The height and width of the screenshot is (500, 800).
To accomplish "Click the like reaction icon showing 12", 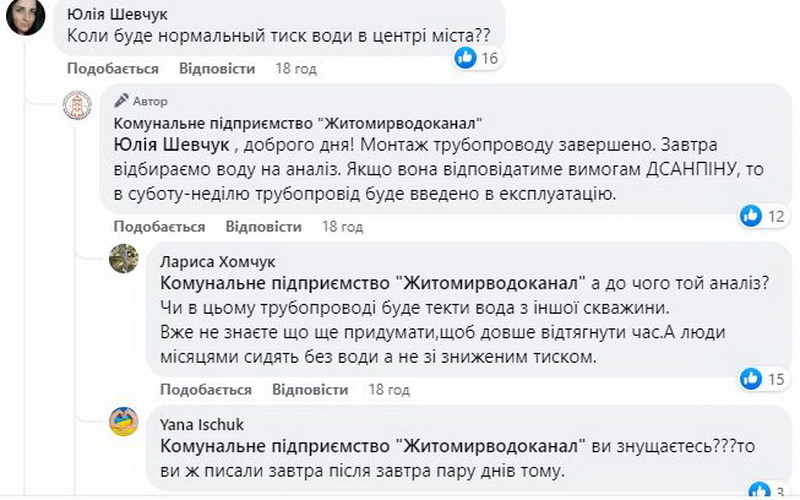I will click(751, 215).
